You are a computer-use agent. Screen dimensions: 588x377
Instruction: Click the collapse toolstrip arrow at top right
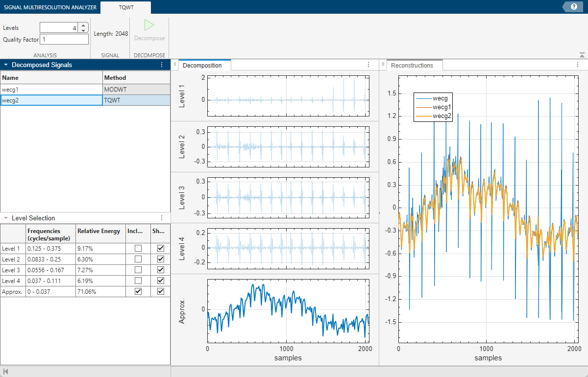pyautogui.click(x=582, y=55)
